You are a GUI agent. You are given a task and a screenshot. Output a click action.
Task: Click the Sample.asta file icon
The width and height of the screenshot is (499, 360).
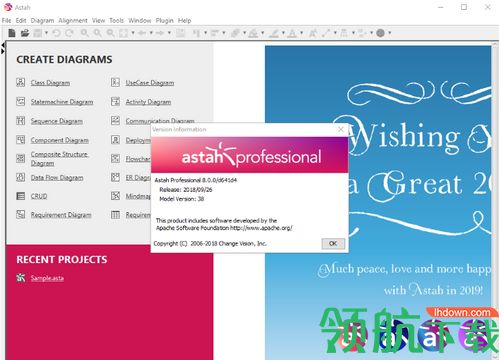pos(21,277)
